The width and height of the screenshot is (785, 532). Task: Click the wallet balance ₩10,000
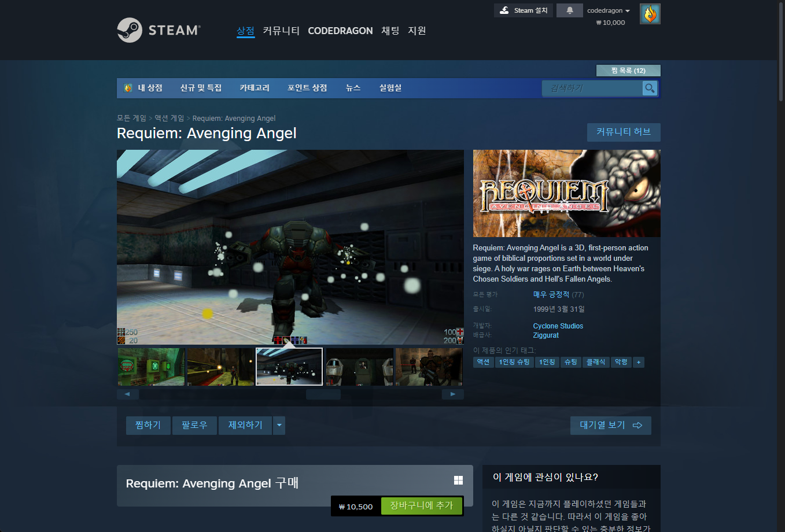coord(610,23)
